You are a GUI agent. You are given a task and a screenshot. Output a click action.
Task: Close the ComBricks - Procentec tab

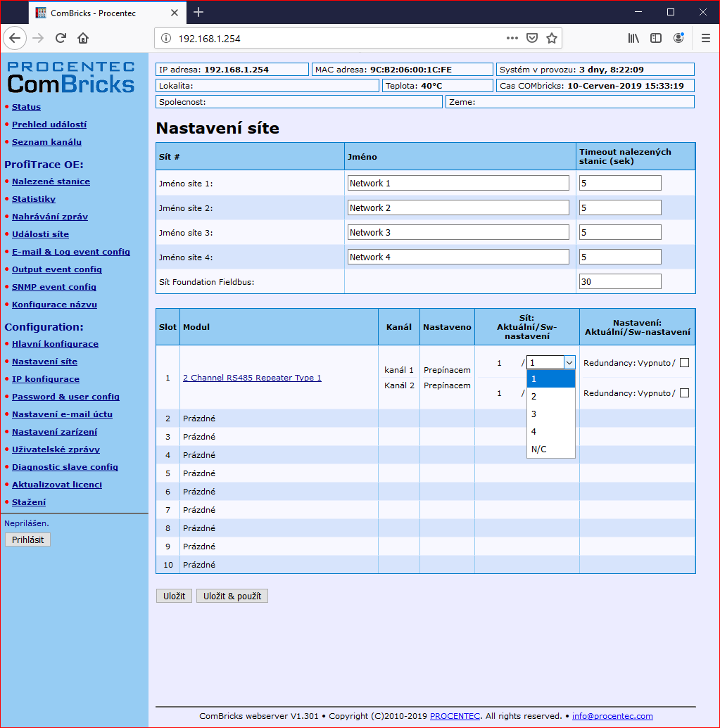tap(175, 13)
